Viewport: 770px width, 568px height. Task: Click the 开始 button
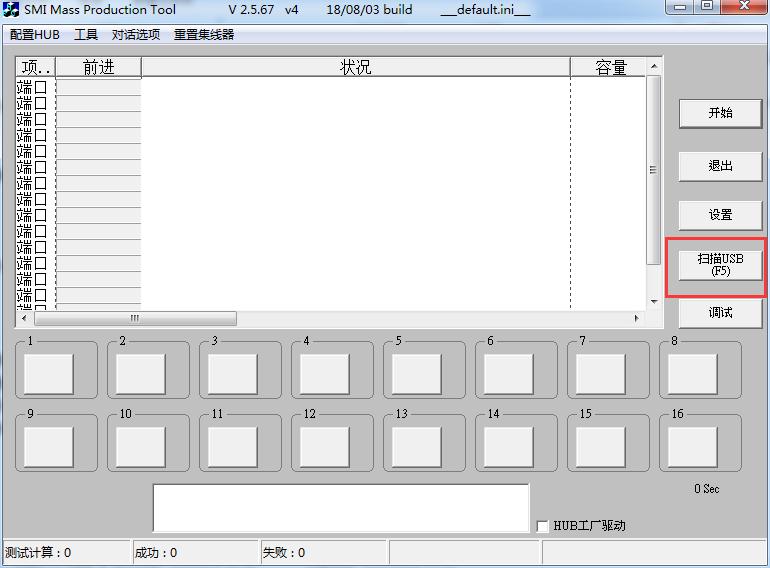point(720,113)
